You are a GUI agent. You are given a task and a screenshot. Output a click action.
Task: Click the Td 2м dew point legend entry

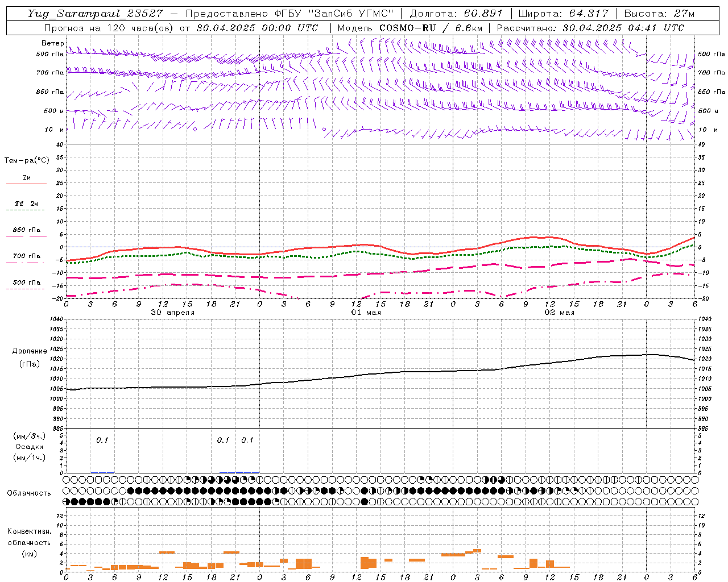pos(26,203)
